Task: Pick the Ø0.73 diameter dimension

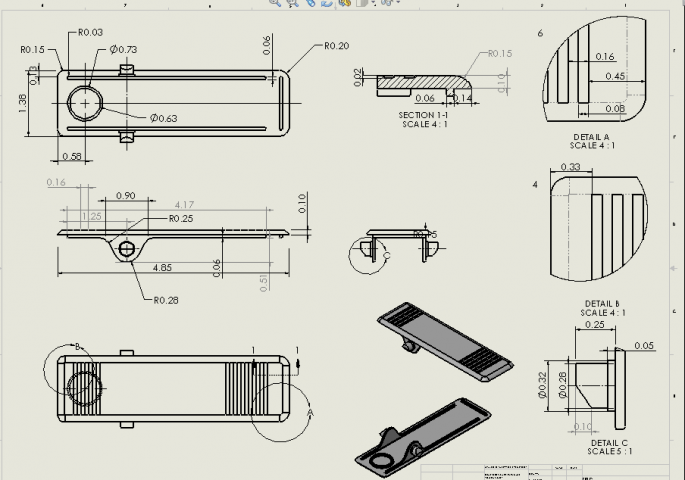Action: click(x=123, y=49)
